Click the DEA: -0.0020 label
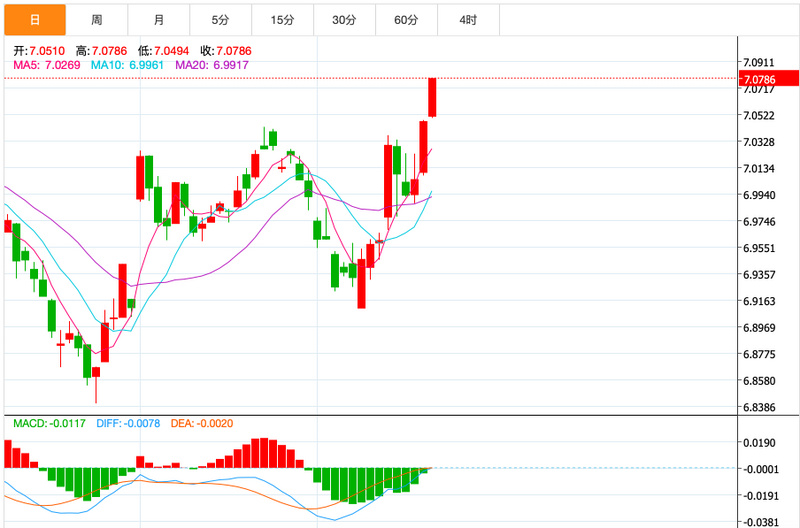 pyautogui.click(x=202, y=423)
